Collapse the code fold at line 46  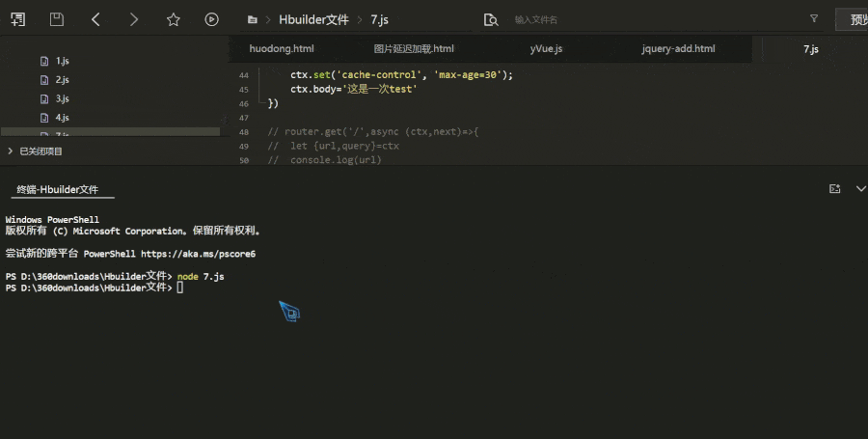tap(261, 103)
